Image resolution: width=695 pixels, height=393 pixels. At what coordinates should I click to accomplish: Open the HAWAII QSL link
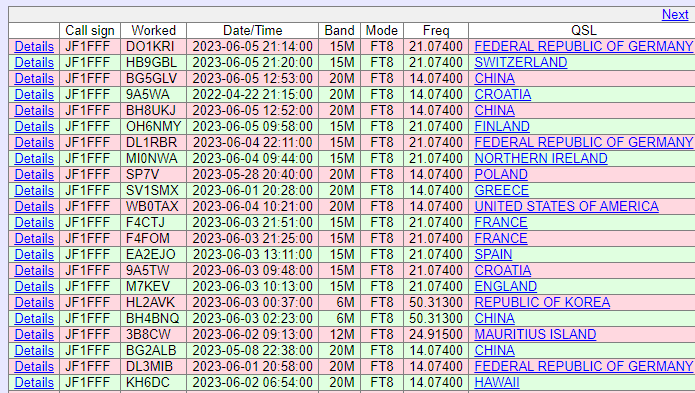(496, 382)
